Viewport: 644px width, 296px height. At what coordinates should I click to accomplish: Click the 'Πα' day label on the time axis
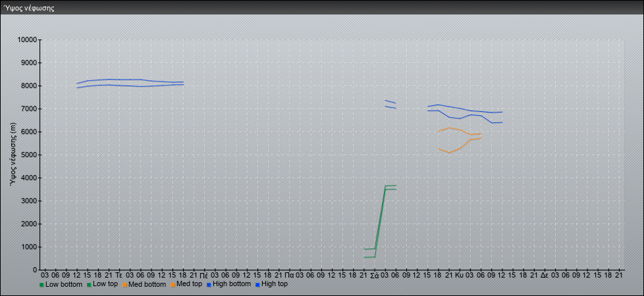289,275
